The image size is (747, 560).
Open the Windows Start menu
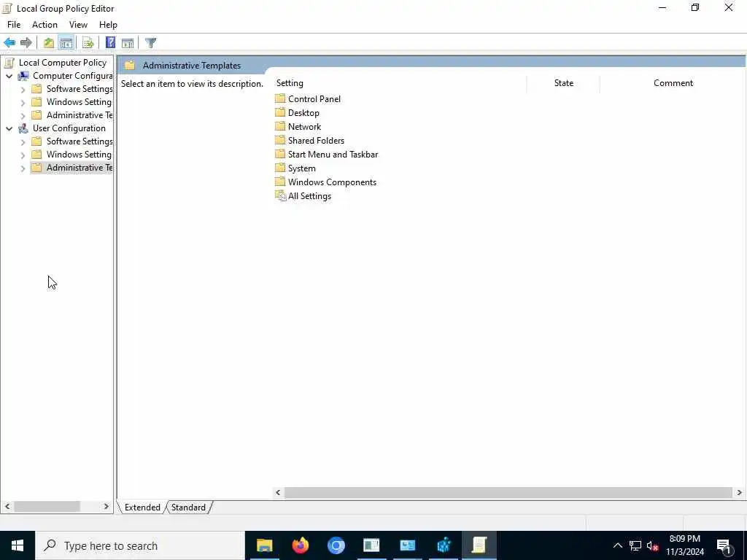(x=18, y=545)
